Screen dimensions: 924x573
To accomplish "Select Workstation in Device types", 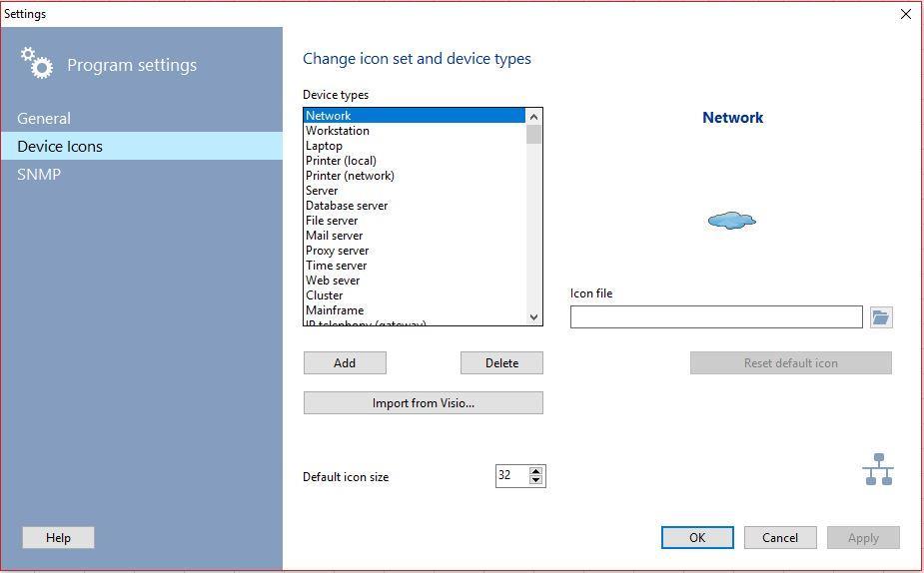I will (x=415, y=130).
